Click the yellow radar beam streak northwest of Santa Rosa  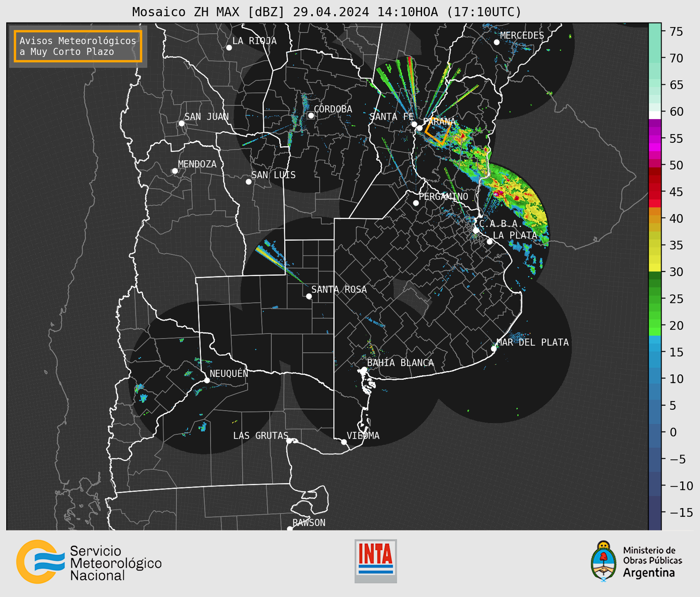pos(270,257)
